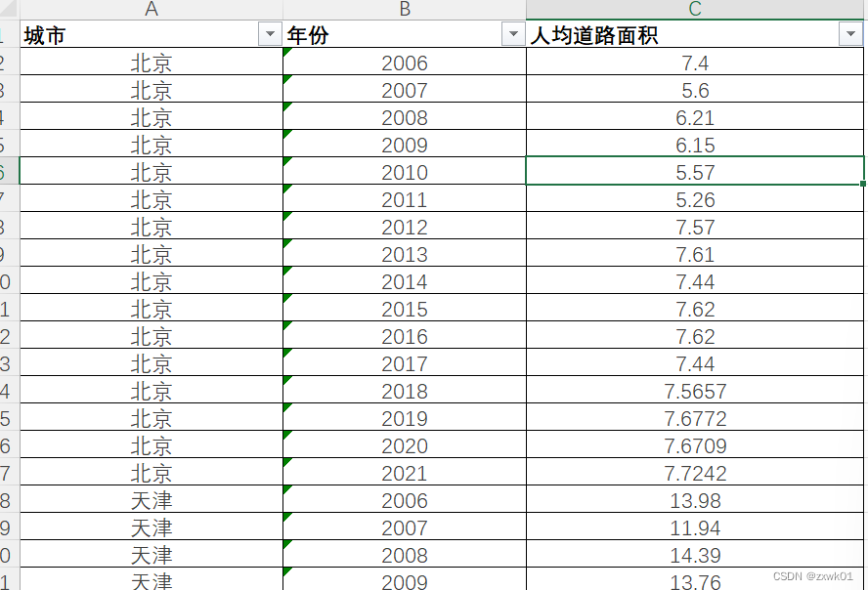This screenshot has height=590, width=868.
Task: Click the fill handle of cell 5.57
Action: coord(863,184)
